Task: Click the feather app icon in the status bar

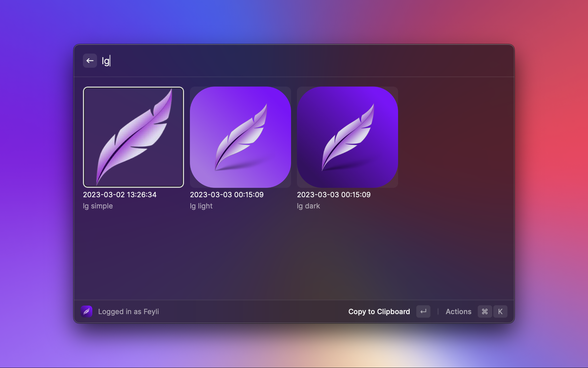Action: click(86, 311)
